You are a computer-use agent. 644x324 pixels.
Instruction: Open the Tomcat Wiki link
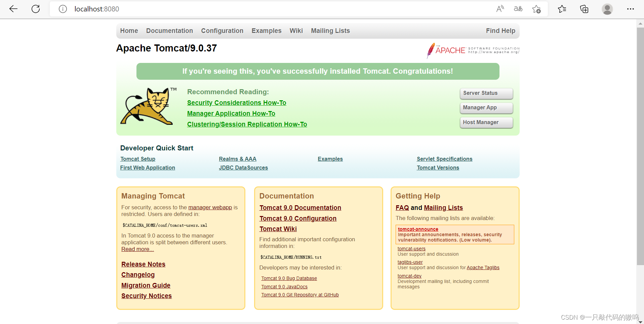pyautogui.click(x=278, y=229)
